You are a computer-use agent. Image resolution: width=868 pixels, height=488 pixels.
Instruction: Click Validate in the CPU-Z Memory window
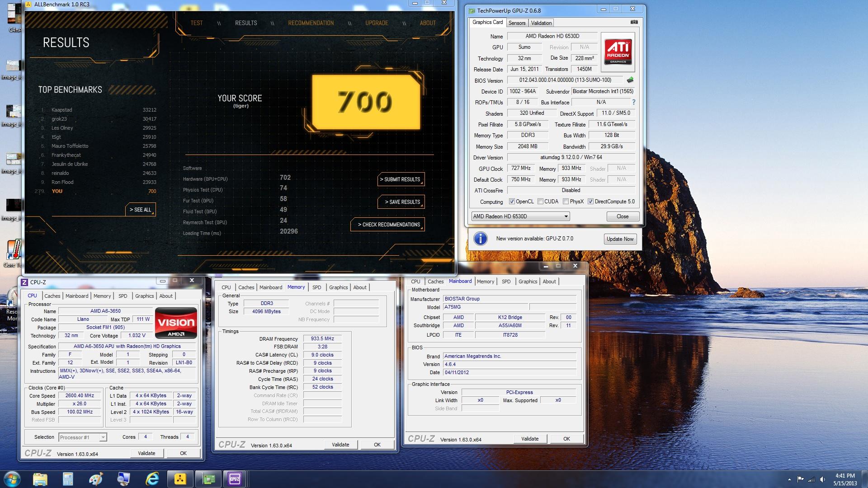(x=340, y=445)
